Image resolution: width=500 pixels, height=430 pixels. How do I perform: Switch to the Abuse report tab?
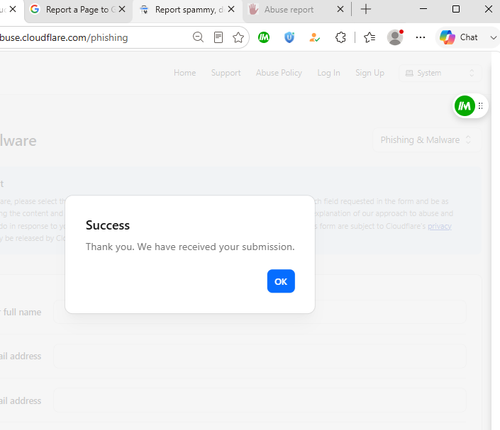(296, 10)
